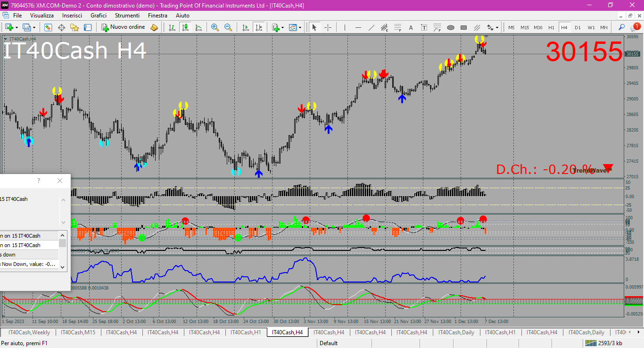The width and height of the screenshot is (644, 348).
Task: Switch timeframe to MN
Action: pyautogui.click(x=604, y=27)
